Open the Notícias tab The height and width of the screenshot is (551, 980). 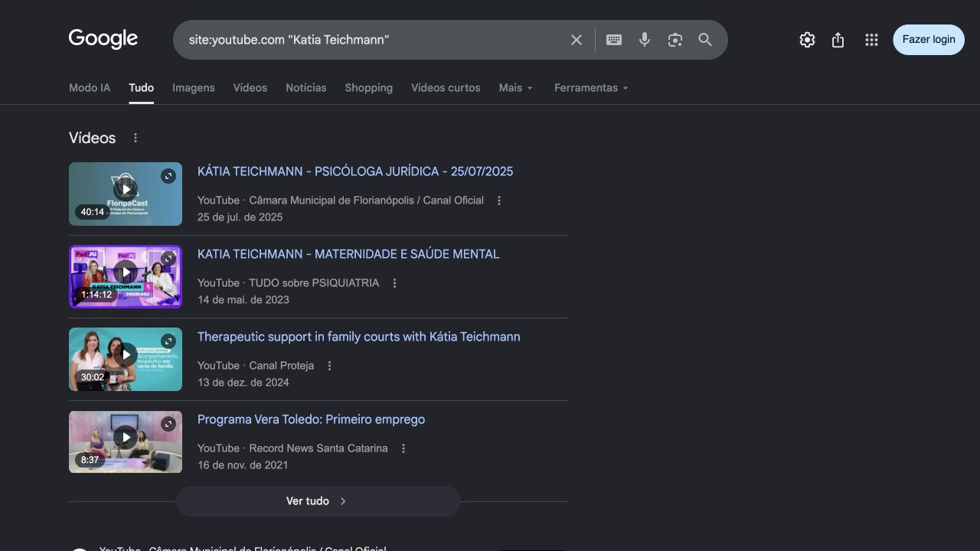point(306,88)
